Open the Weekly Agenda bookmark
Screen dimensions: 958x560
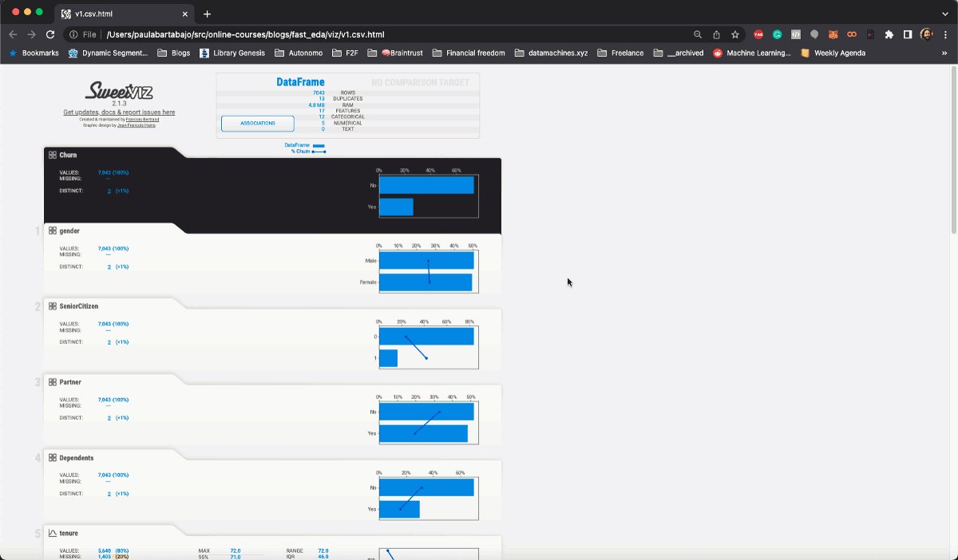833,53
